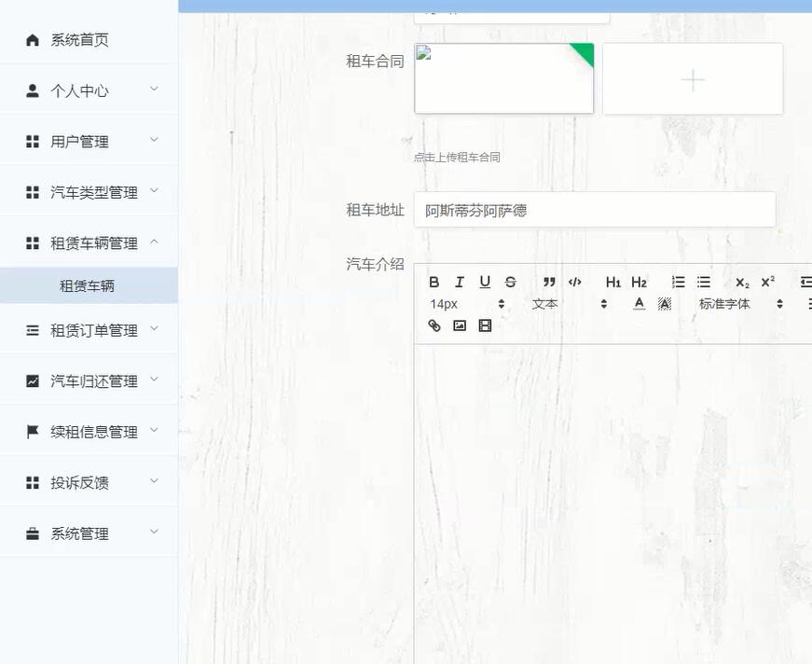Click the 租赁车辆管理 menu label

(94, 242)
